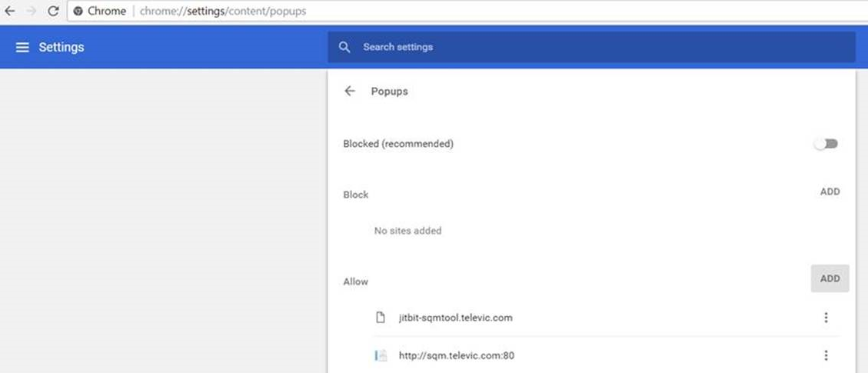
Task: Click the search magnifier icon
Action: pyautogui.click(x=344, y=47)
